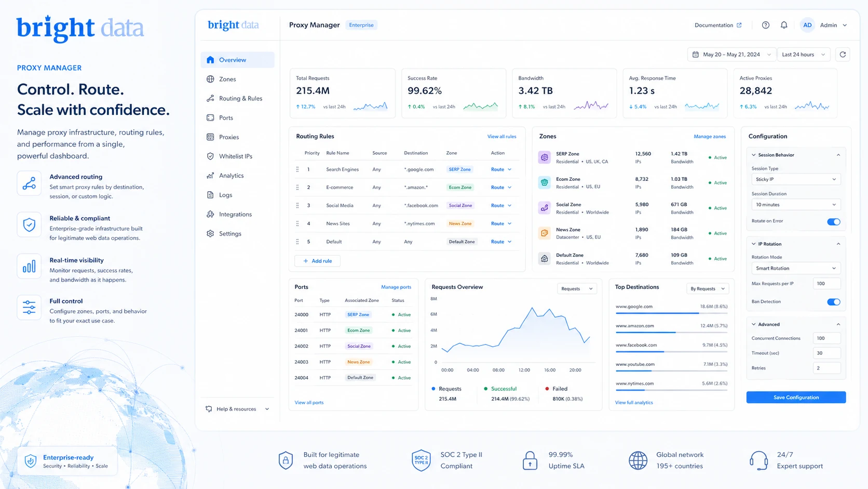Click the 24/7 support headset icon
This screenshot has width=868, height=489.
point(758,460)
